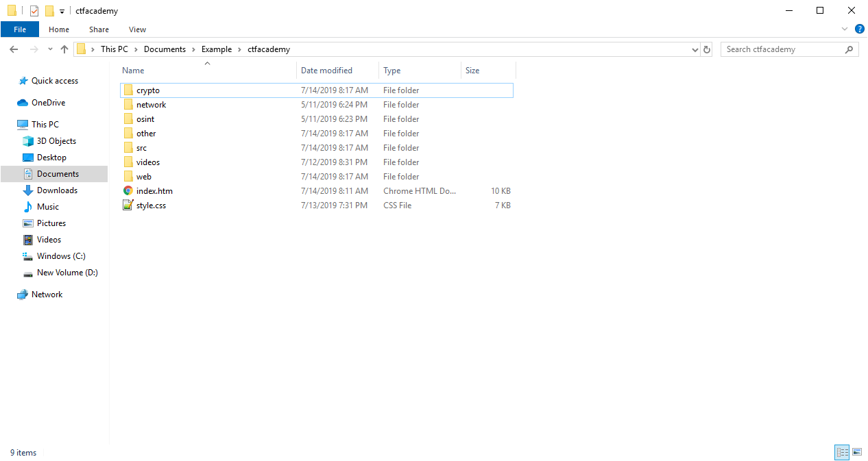
Task: Click the New folder quick access icon
Action: (49, 11)
